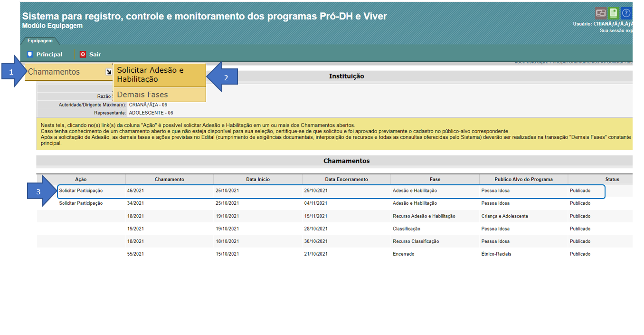Click the Data Encerramento column header
The width and height of the screenshot is (644, 335).
coord(346,179)
